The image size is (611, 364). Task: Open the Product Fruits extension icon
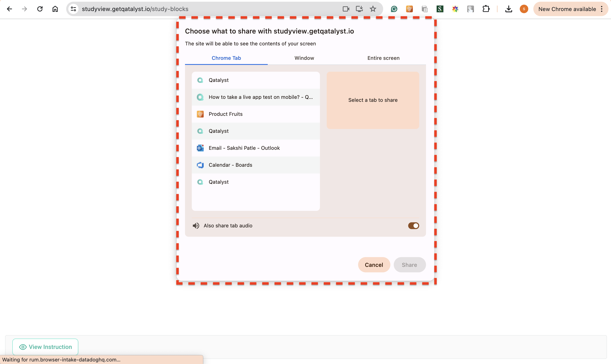tap(409, 9)
